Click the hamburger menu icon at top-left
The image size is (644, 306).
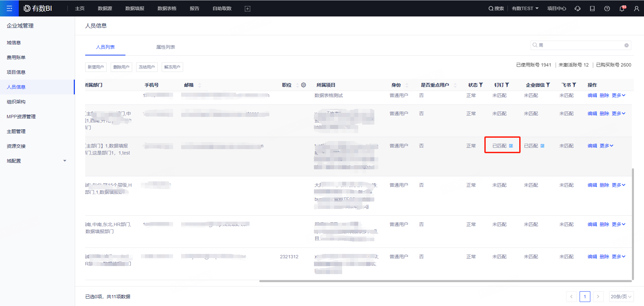(9, 8)
